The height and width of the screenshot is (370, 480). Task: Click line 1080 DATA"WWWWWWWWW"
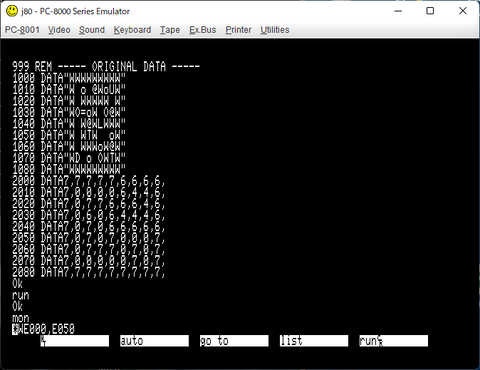(x=69, y=169)
